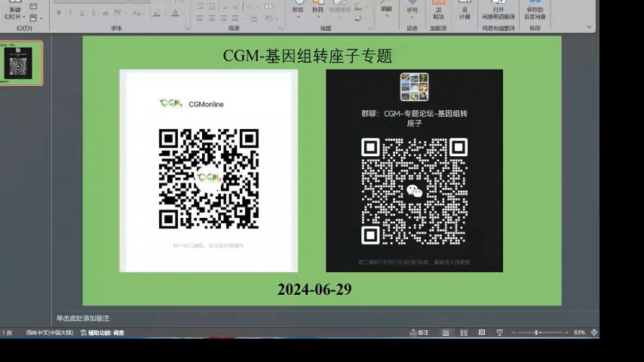Open the columns options icon

pos(254,18)
